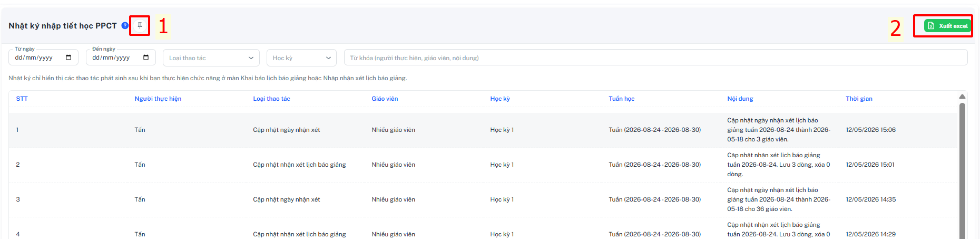
Task: Click timestamp 12/05/2026 14:35
Action: click(871, 199)
